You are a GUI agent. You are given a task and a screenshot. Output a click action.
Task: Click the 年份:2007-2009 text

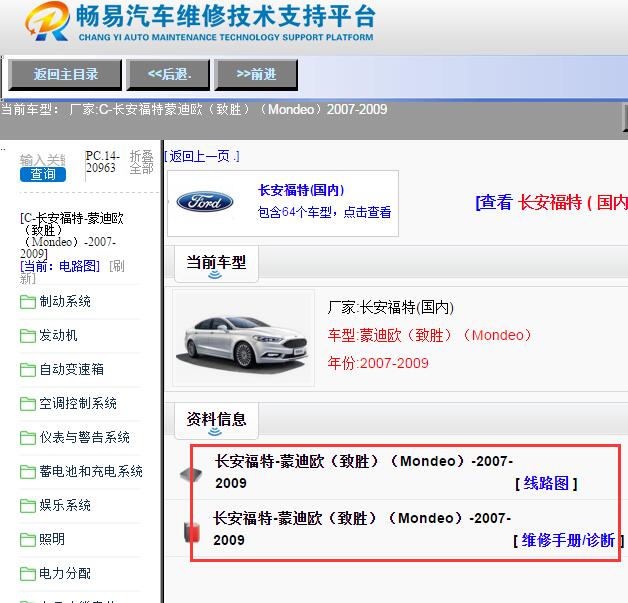point(378,364)
